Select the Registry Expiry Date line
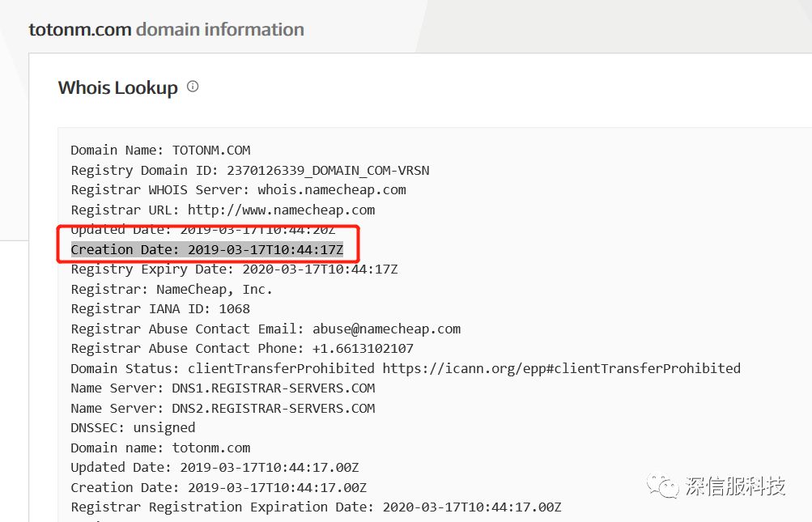Image resolution: width=812 pixels, height=522 pixels. pos(234,269)
